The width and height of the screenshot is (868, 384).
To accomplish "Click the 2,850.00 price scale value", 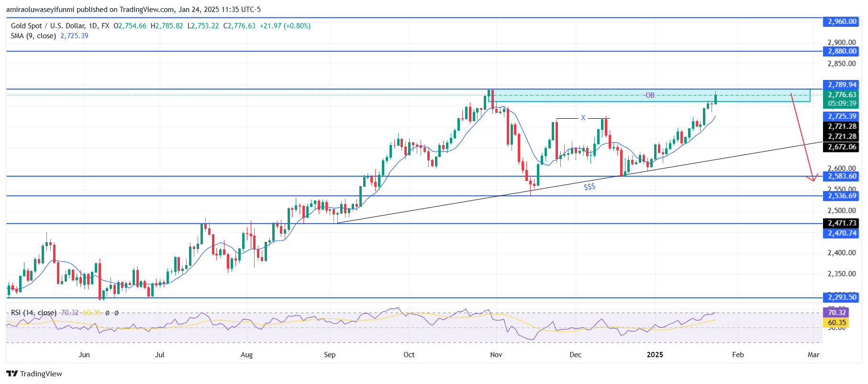I will coord(842,64).
